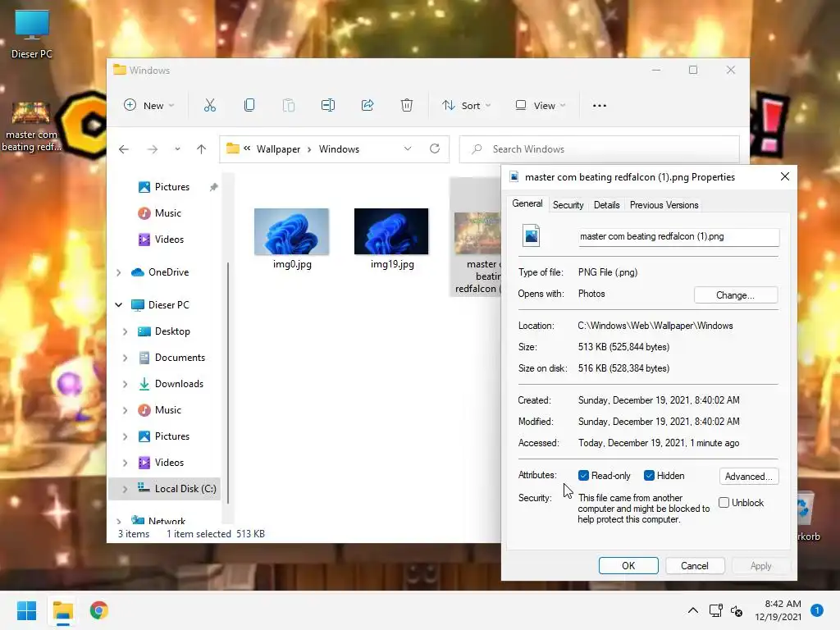Refresh the Windows folder view

(435, 149)
